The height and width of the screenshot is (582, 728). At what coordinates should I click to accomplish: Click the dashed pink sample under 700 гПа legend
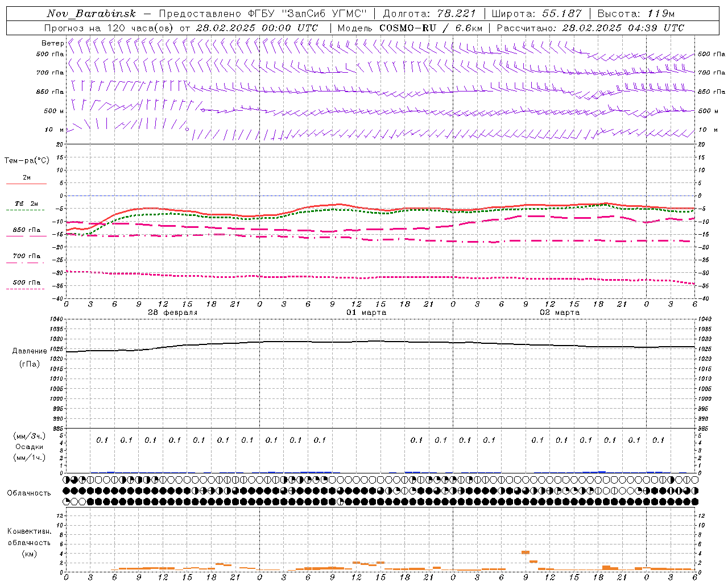(x=25, y=263)
